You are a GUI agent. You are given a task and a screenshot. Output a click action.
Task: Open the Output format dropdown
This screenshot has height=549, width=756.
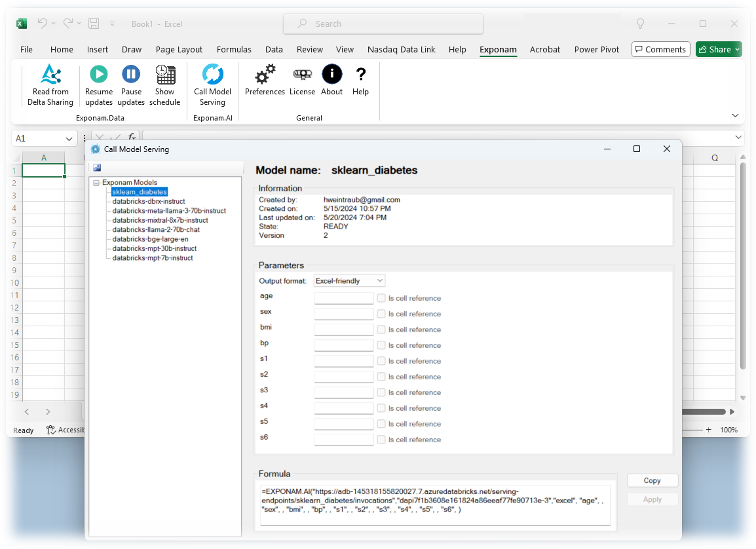pyautogui.click(x=349, y=281)
